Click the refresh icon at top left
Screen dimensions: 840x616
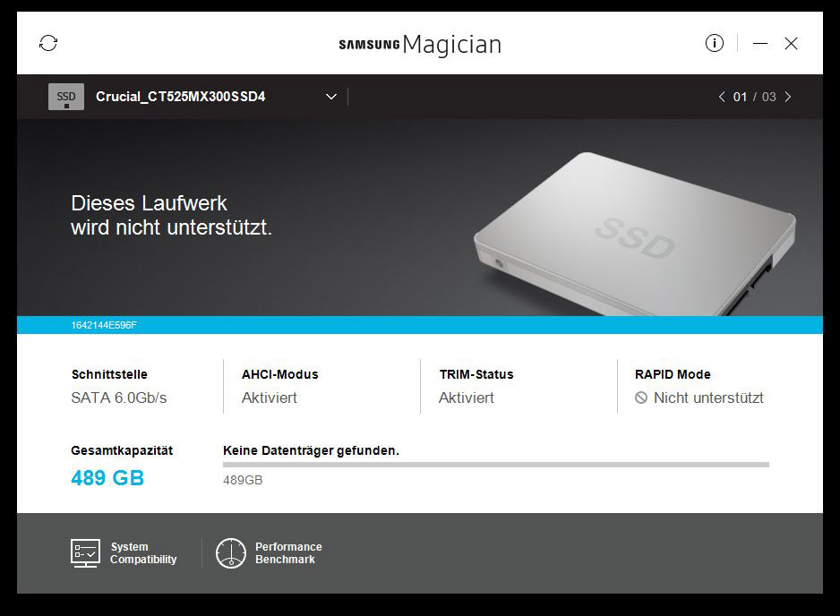pyautogui.click(x=48, y=43)
